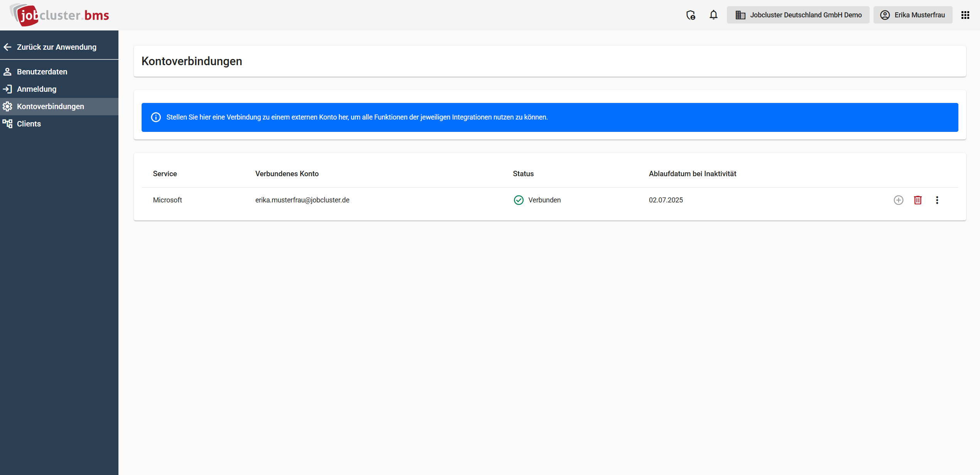
Task: Click the Benutzerdaten person icon
Action: pyautogui.click(x=7, y=72)
